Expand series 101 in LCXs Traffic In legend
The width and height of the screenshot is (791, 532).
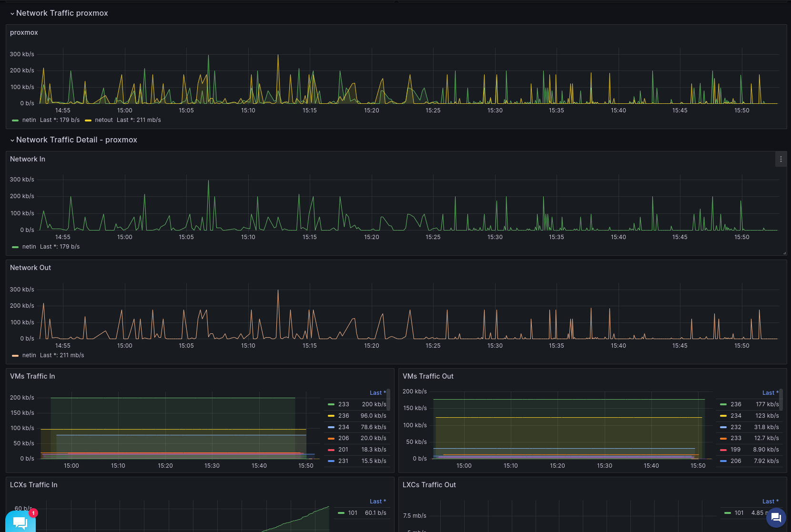pos(353,512)
